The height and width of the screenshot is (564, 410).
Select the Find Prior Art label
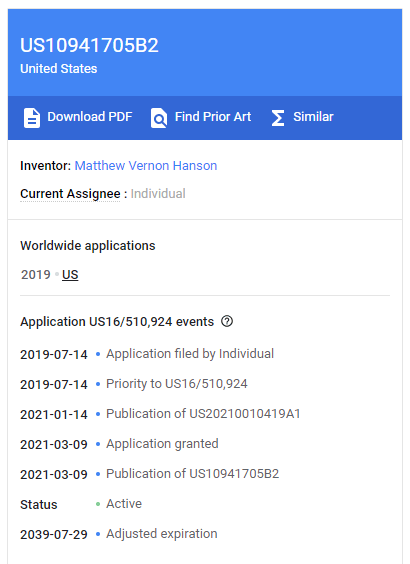213,117
